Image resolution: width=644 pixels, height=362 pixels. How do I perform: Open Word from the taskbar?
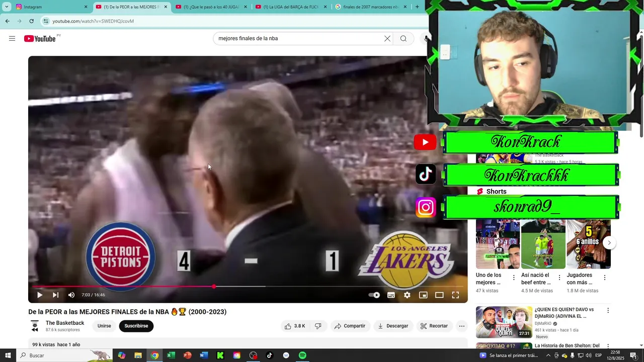click(204, 355)
